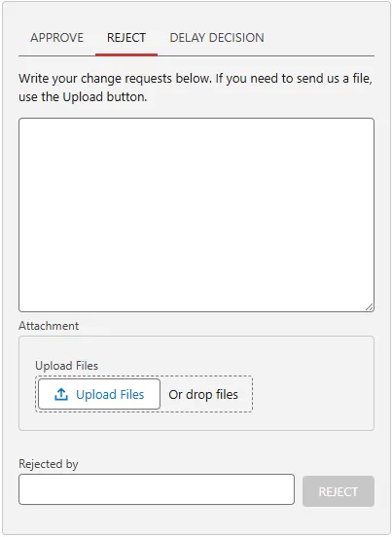Image resolution: width=392 pixels, height=537 pixels.
Task: Focus the Rejected by input field
Action: (157, 489)
